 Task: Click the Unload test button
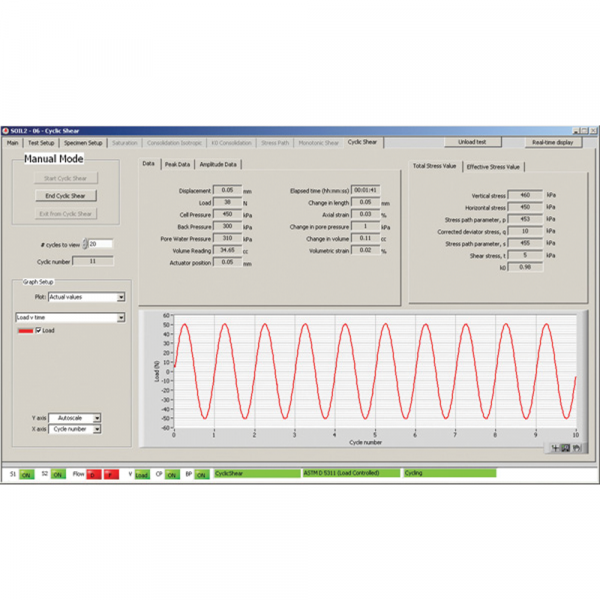[472, 142]
